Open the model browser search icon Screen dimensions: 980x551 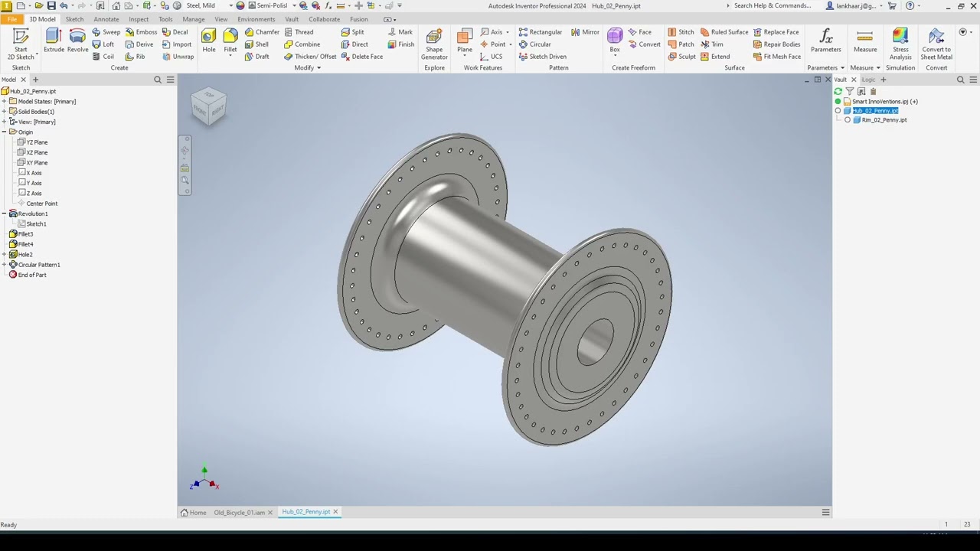[158, 80]
